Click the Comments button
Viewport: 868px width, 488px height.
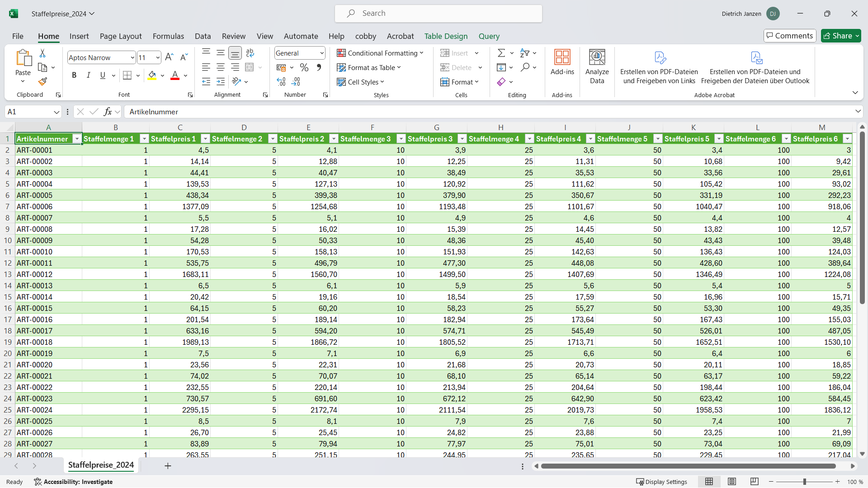coord(789,36)
